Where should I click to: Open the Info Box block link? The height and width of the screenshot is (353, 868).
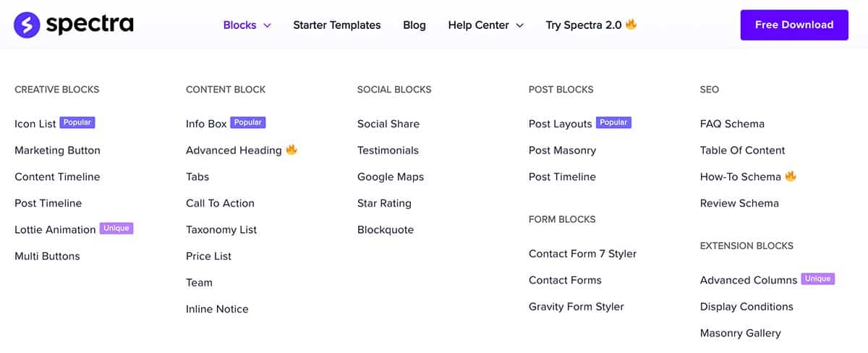tap(206, 124)
